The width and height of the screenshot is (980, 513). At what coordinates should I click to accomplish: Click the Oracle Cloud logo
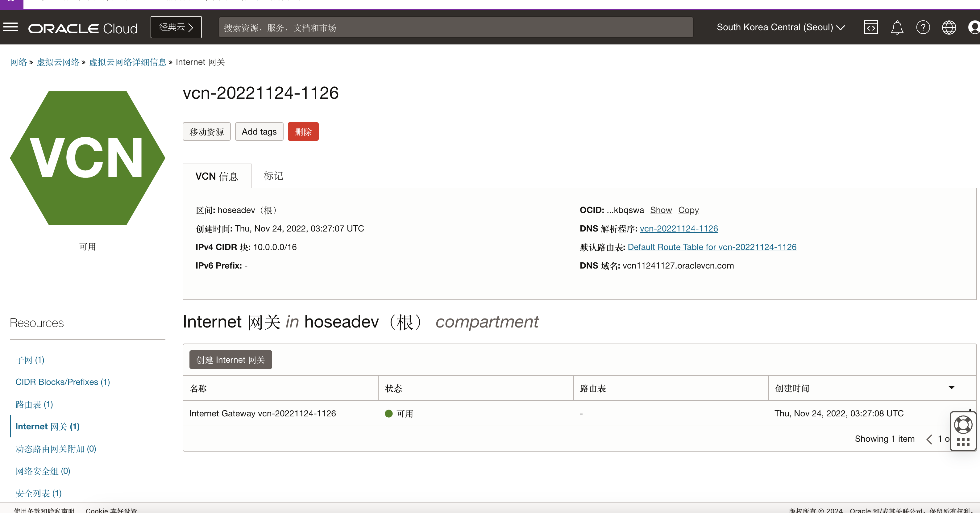click(83, 28)
